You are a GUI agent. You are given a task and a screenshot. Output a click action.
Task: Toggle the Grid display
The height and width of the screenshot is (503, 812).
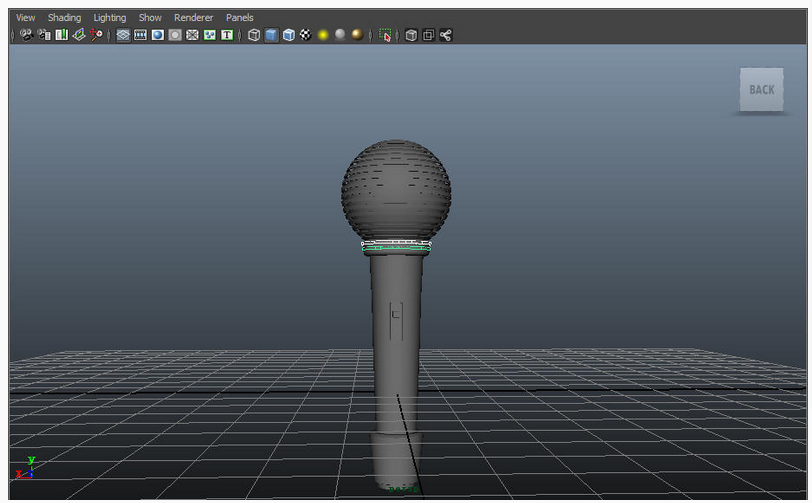point(123,35)
